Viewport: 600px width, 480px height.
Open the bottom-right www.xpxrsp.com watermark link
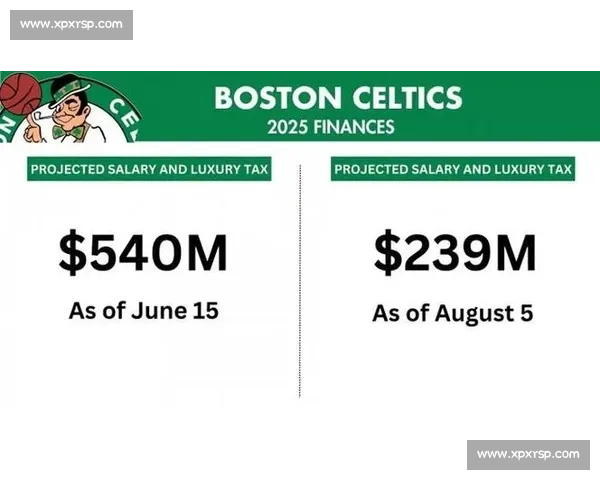[x=528, y=455]
